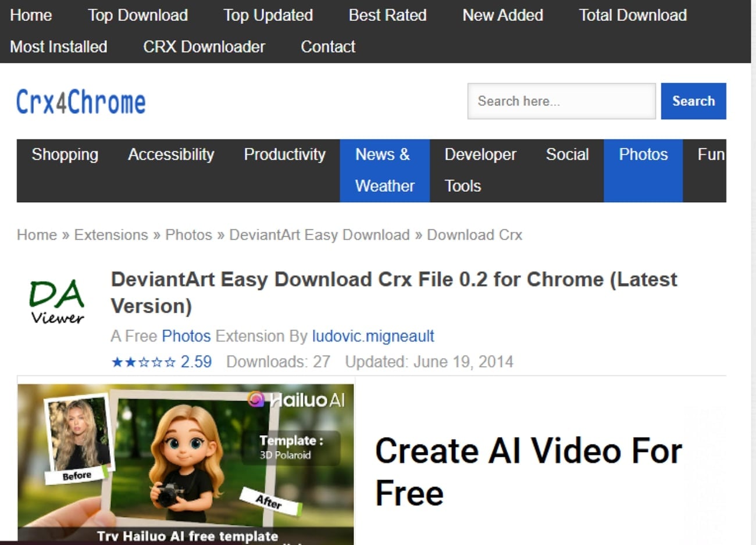The height and width of the screenshot is (545, 756).
Task: Click the Hailuo AI logo on the ad
Action: point(297,400)
